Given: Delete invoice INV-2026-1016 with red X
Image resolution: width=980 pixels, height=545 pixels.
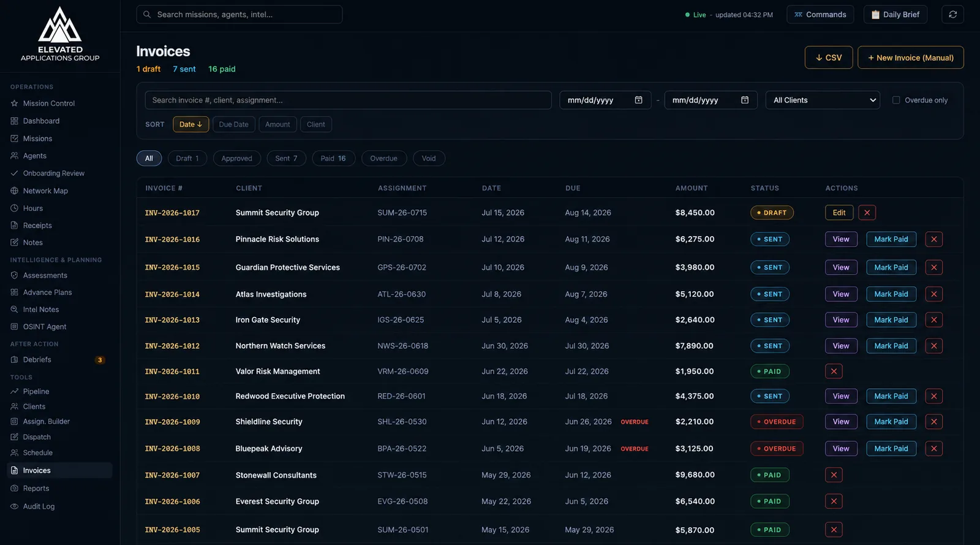Looking at the screenshot, I should (x=933, y=239).
